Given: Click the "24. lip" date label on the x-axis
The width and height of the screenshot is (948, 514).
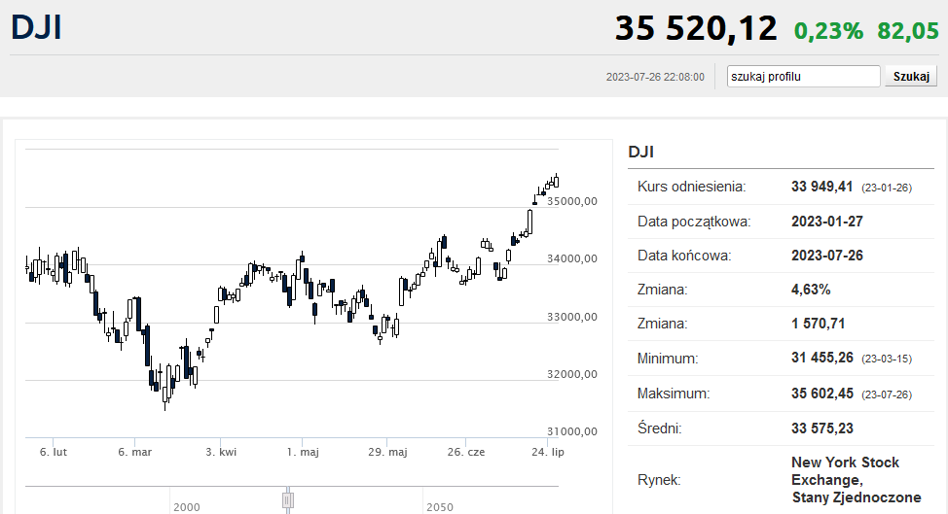Looking at the screenshot, I should [x=548, y=452].
